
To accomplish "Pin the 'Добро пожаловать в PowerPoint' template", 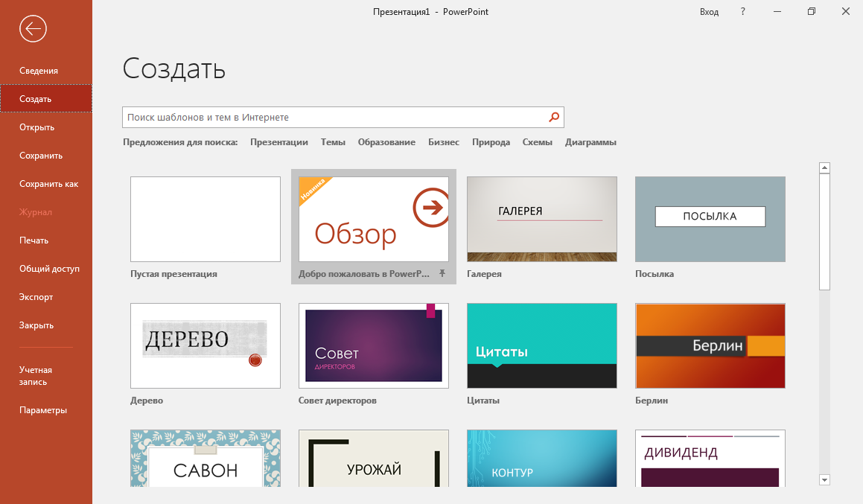I will click(442, 273).
